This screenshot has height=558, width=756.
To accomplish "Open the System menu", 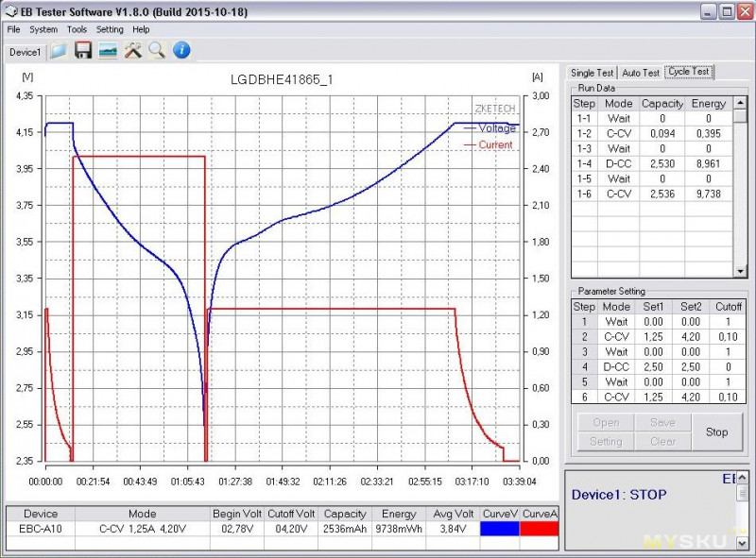I will click(43, 29).
